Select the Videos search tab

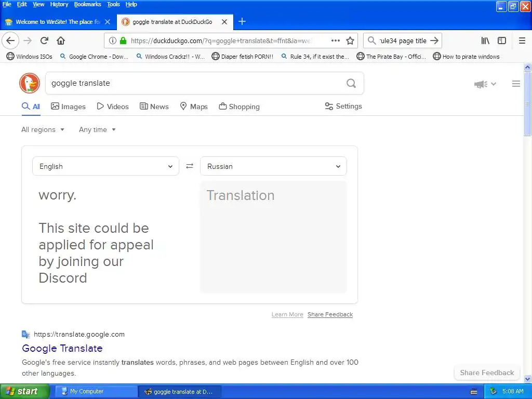(113, 107)
